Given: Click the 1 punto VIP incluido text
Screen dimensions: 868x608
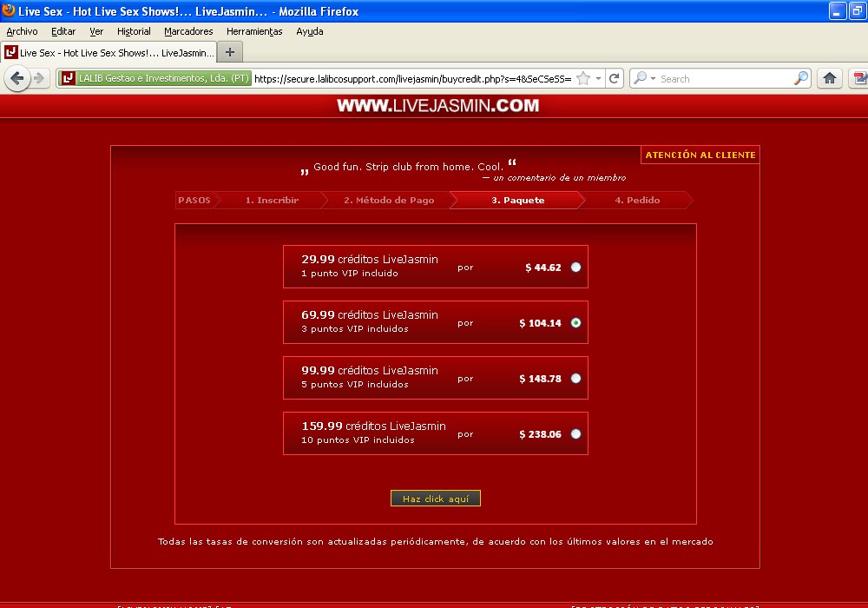Looking at the screenshot, I should [x=349, y=273].
